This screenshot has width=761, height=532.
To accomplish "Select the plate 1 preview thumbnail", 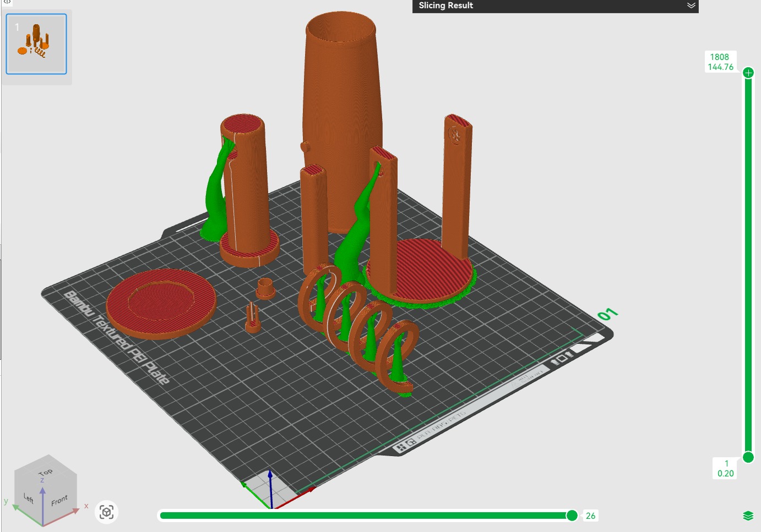I will click(x=36, y=44).
